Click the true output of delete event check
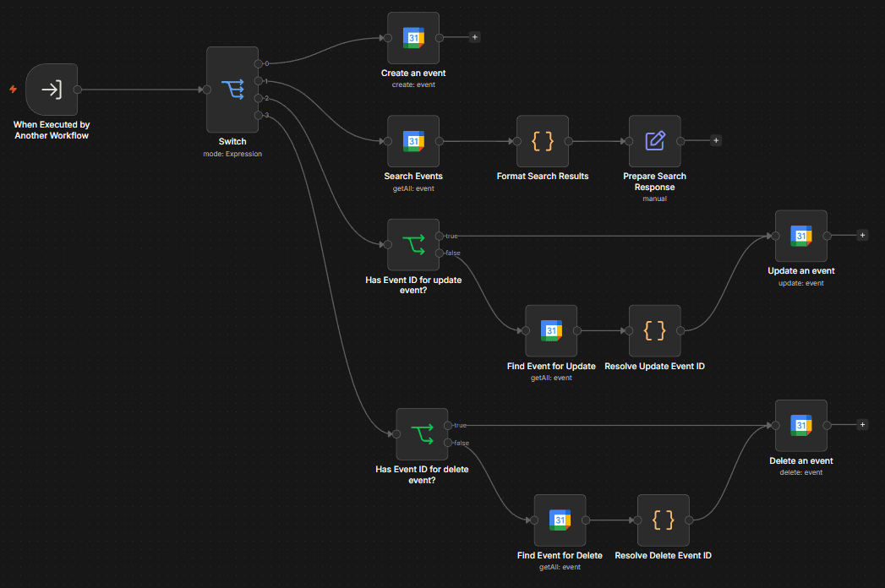The image size is (885, 588). pos(448,426)
